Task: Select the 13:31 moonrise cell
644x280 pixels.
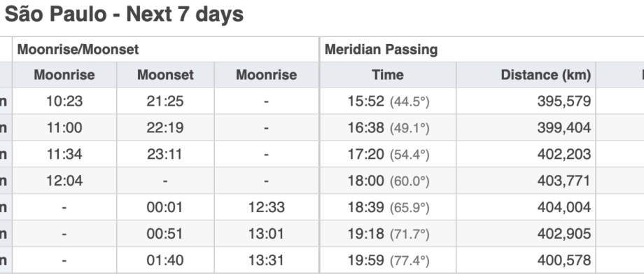Action: tap(267, 260)
